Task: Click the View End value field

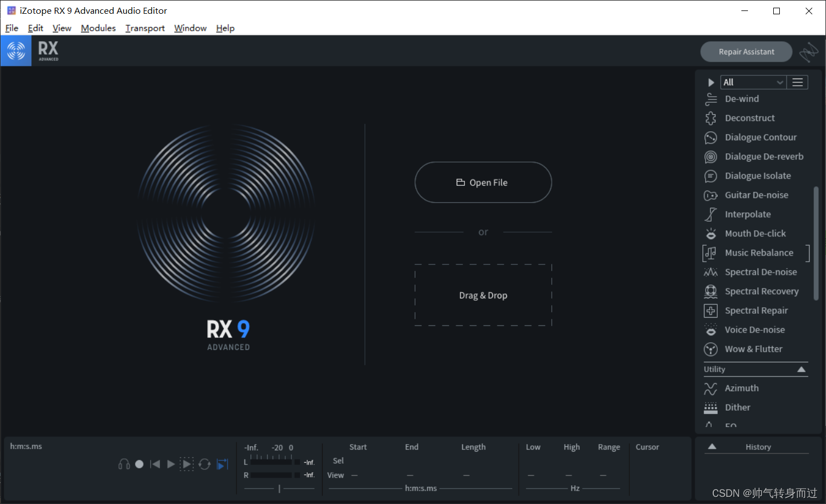Action: point(410,475)
